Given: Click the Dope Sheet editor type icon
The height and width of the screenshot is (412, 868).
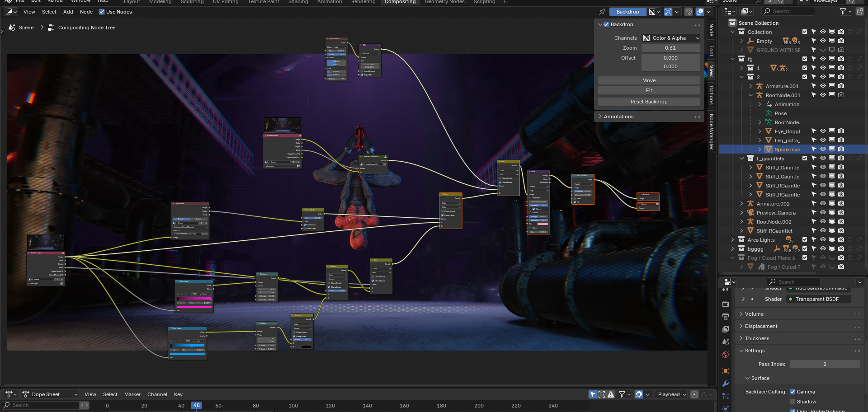Looking at the screenshot, I should click(x=11, y=394).
